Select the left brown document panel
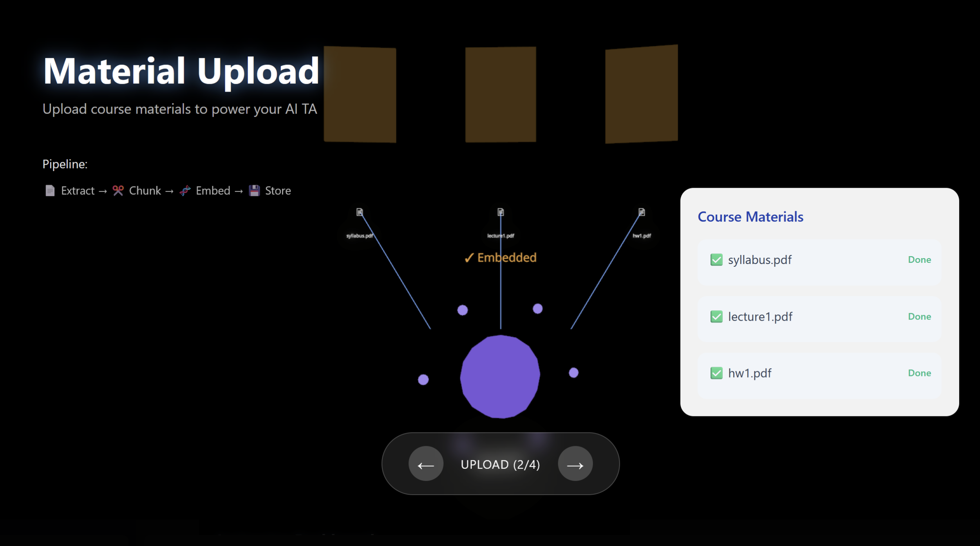Viewport: 980px width, 546px height. coord(360,94)
